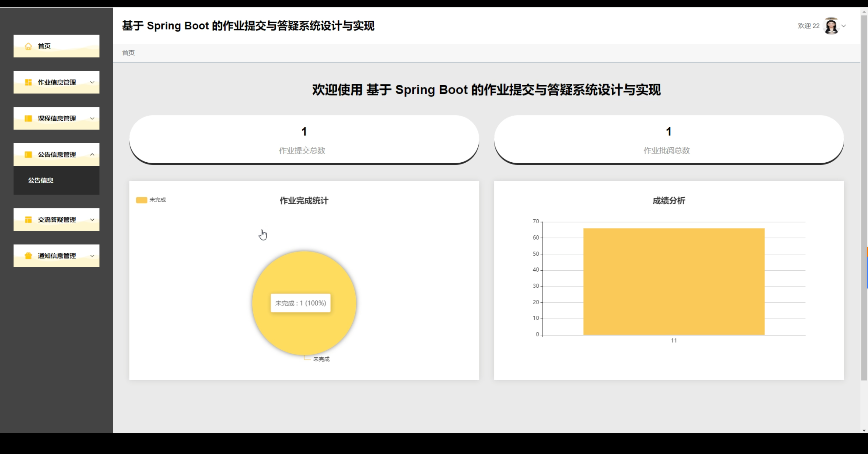Click the 首页 breadcrumb
The height and width of the screenshot is (454, 868).
[128, 53]
